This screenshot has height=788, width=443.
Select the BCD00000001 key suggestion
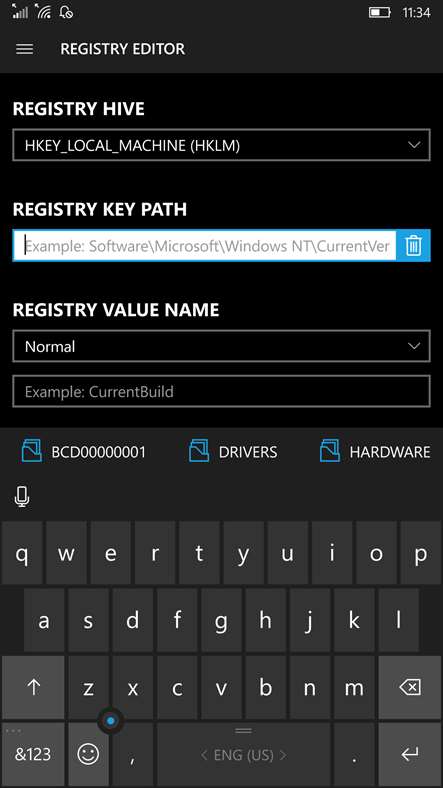pos(83,451)
